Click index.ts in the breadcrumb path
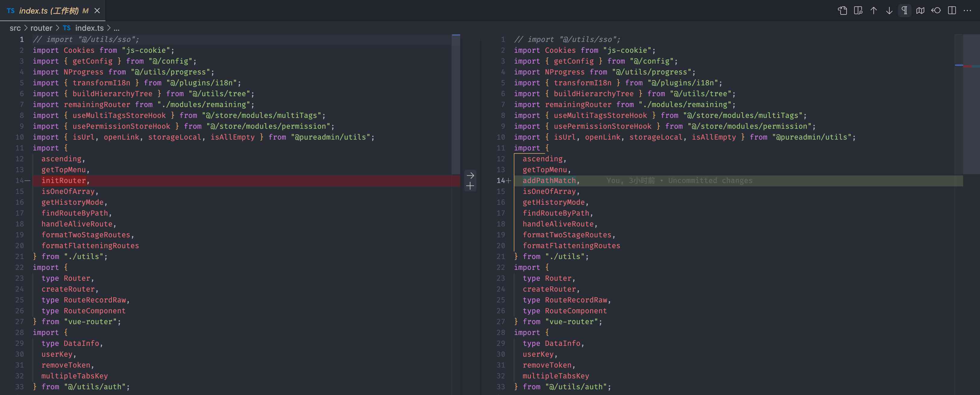980x395 pixels. tap(89, 28)
